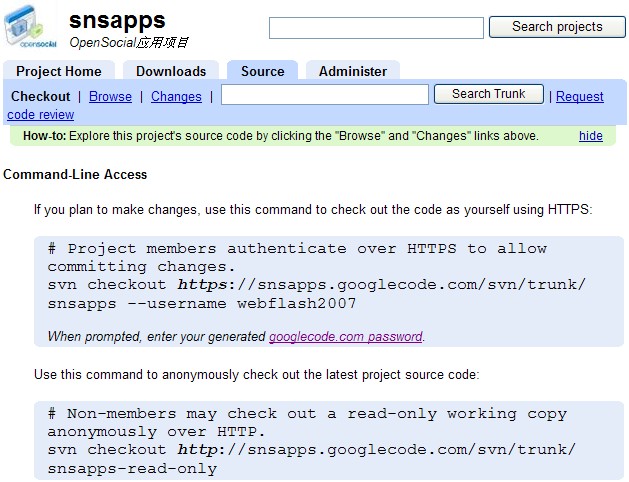Click the Search Trunk button

coord(489,94)
